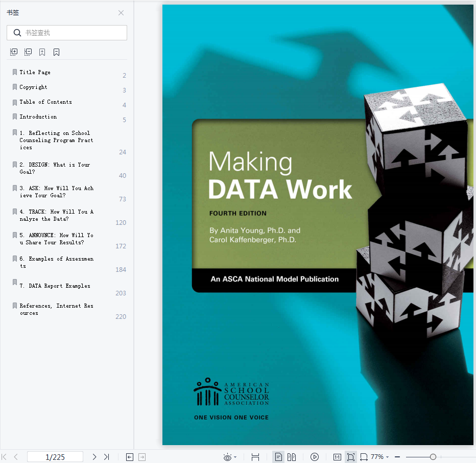Go to chapter 1 Reflecting on School Counseling

pos(56,140)
